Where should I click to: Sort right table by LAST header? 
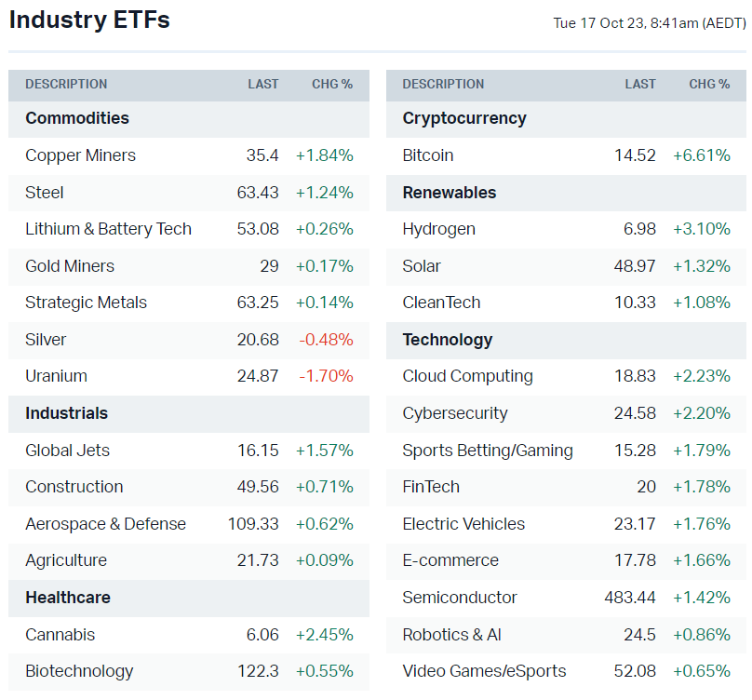[640, 84]
